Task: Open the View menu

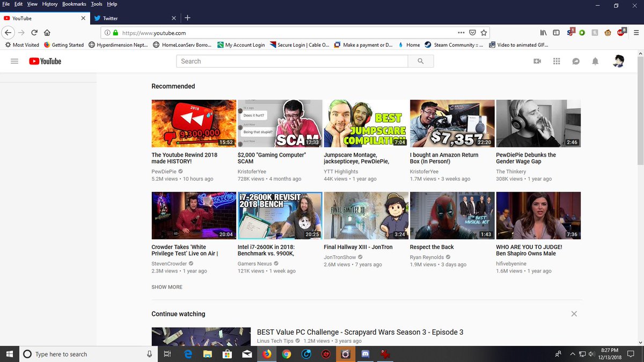Action: pos(32,4)
